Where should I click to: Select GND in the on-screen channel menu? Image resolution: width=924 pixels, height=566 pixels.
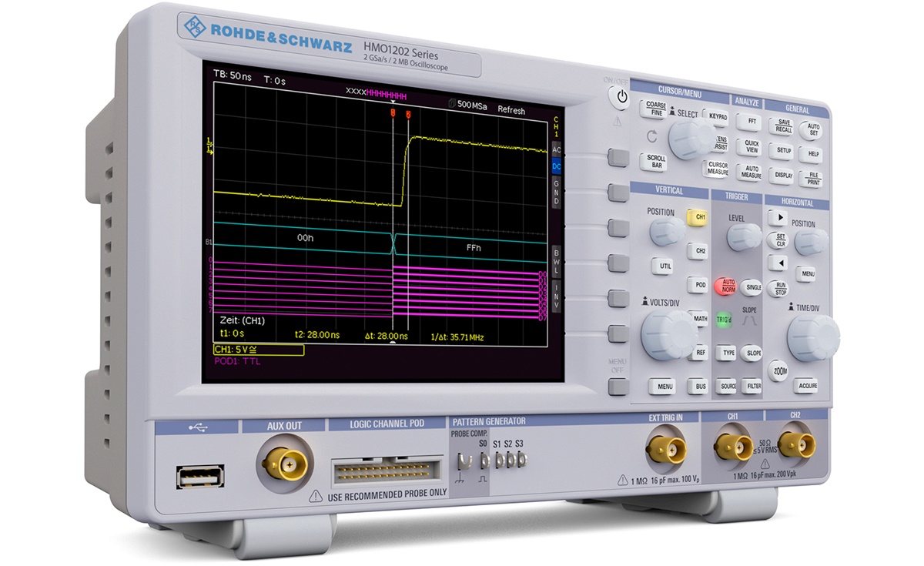[x=557, y=193]
